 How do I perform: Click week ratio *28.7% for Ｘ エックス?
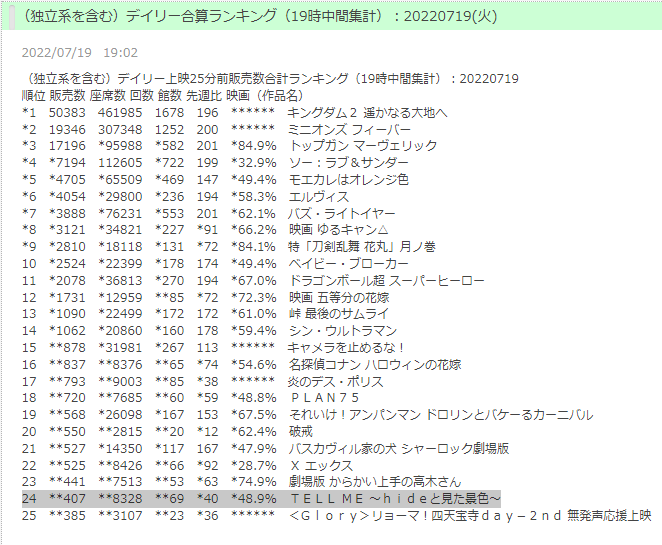coord(253,466)
